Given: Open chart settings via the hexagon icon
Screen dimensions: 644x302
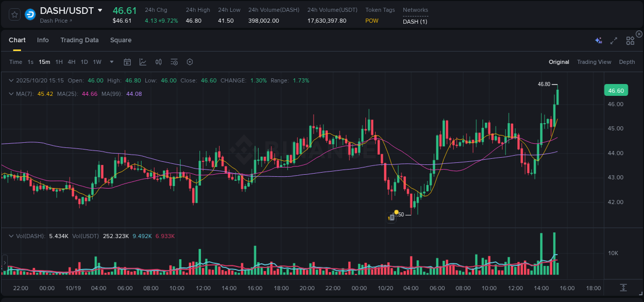Looking at the screenshot, I should (x=190, y=61).
